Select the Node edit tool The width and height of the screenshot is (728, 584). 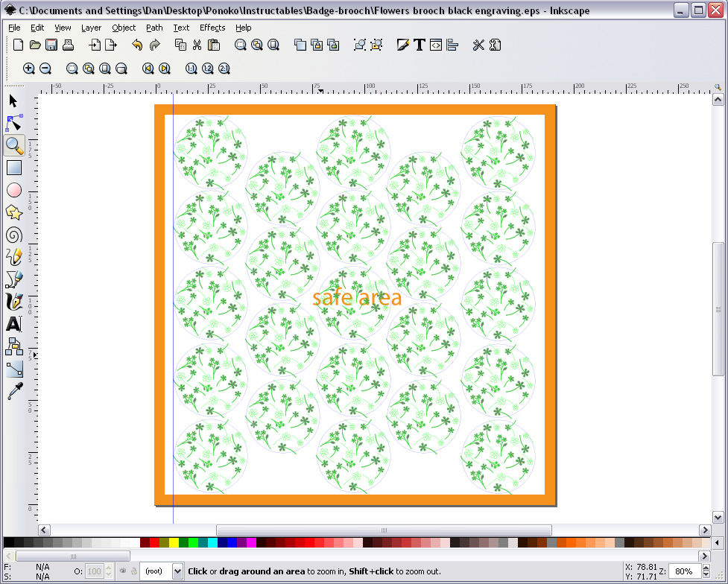[x=13, y=123]
